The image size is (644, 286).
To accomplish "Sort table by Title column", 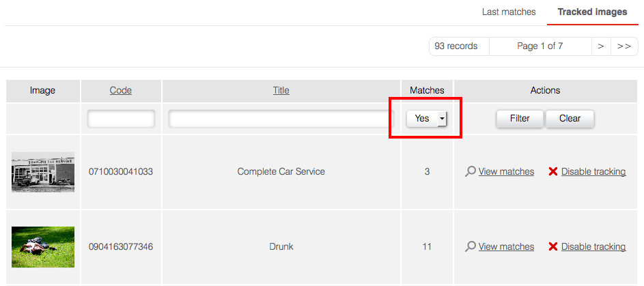I will (x=281, y=91).
